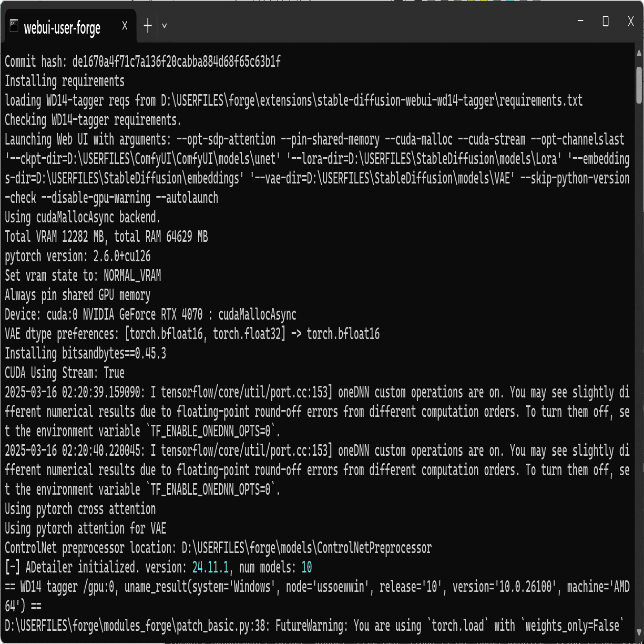Click the cyan num models value 10
This screenshot has width=644, height=644.
[306, 568]
